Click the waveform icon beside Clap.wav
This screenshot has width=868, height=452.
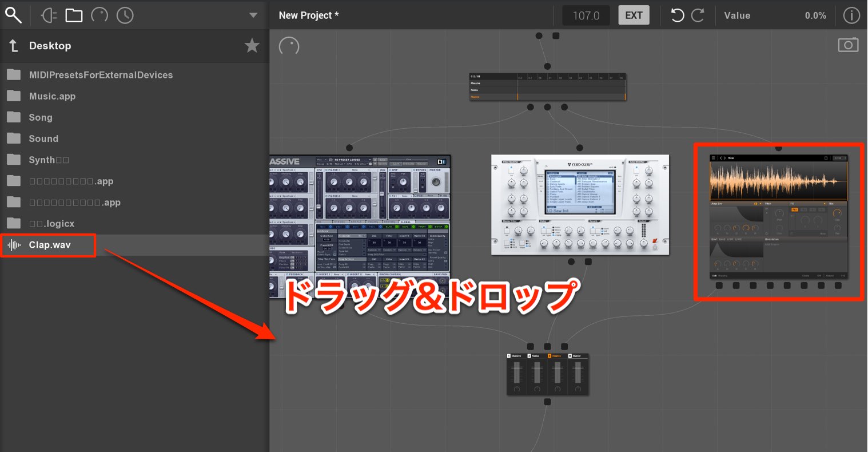click(14, 245)
